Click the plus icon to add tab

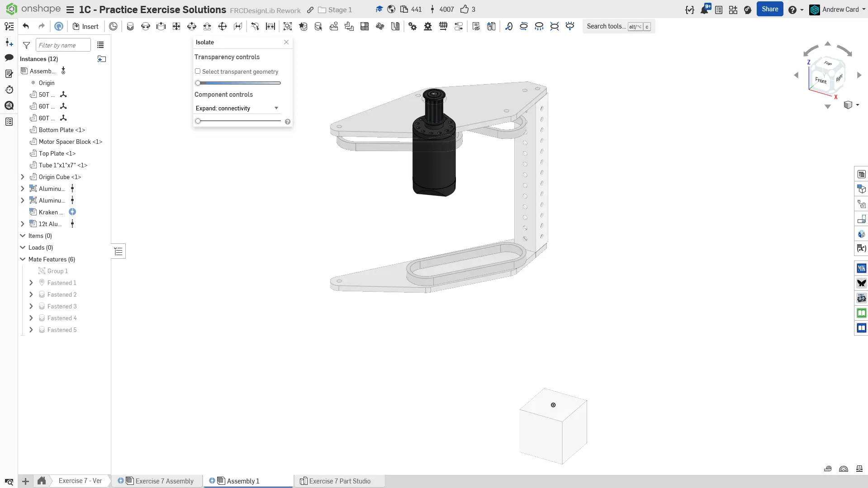26,481
